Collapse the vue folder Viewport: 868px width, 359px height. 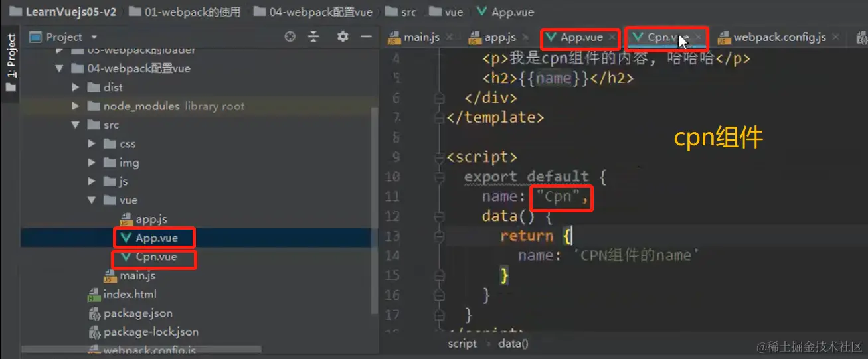coord(92,200)
